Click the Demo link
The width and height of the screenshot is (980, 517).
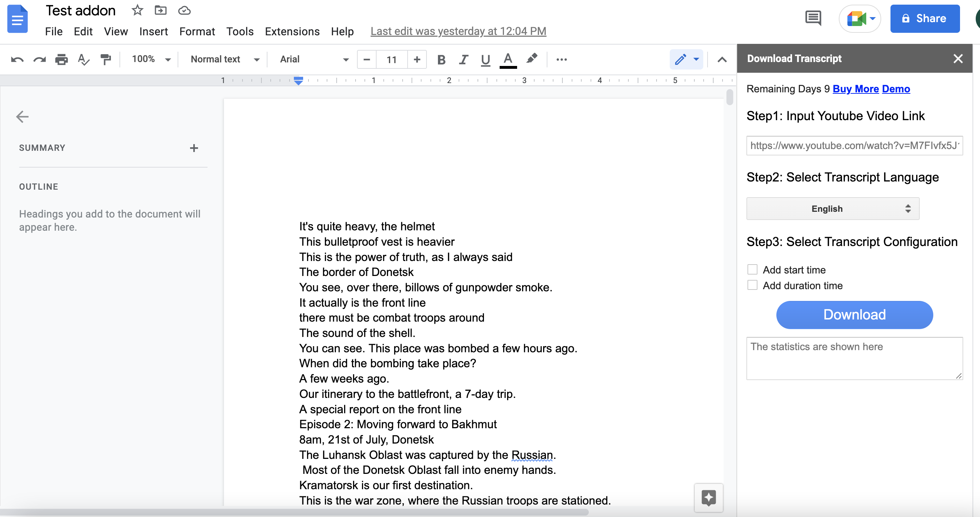(895, 89)
